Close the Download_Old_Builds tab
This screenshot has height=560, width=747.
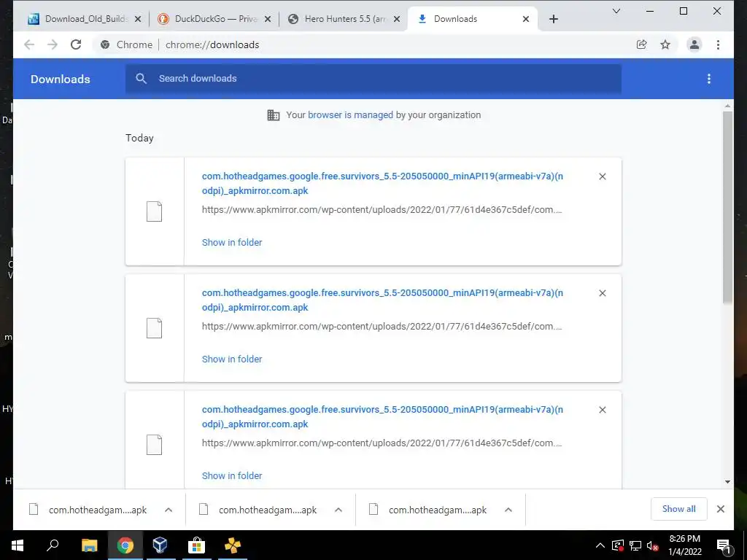click(138, 19)
